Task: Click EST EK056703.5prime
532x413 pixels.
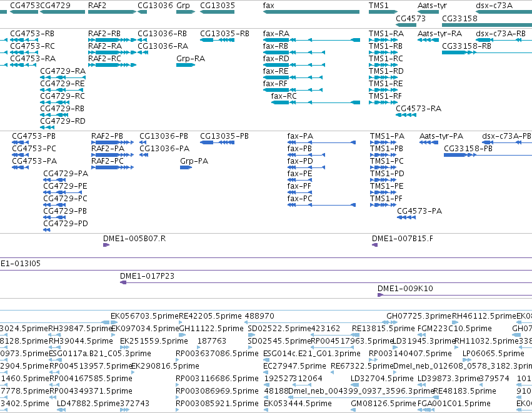Action: click(145, 316)
